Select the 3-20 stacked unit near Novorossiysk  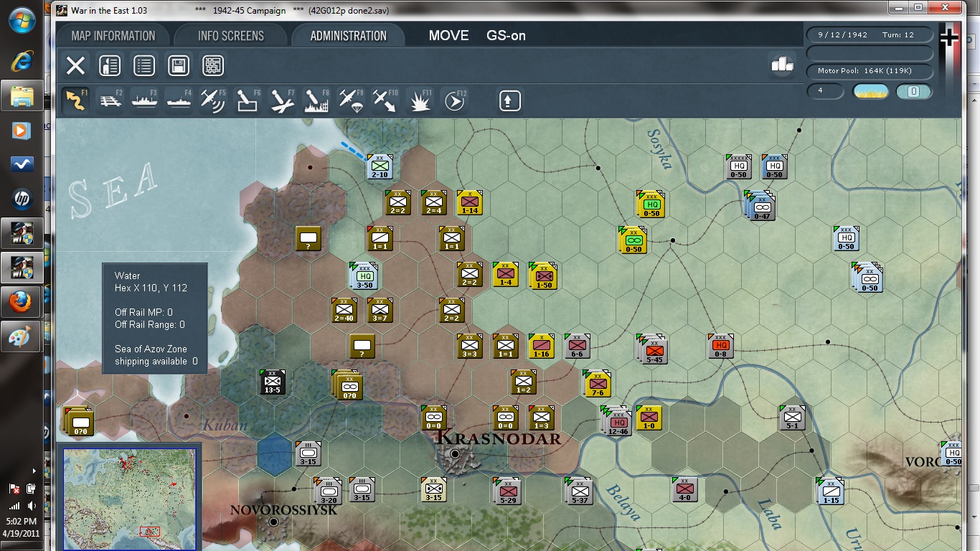[x=328, y=491]
